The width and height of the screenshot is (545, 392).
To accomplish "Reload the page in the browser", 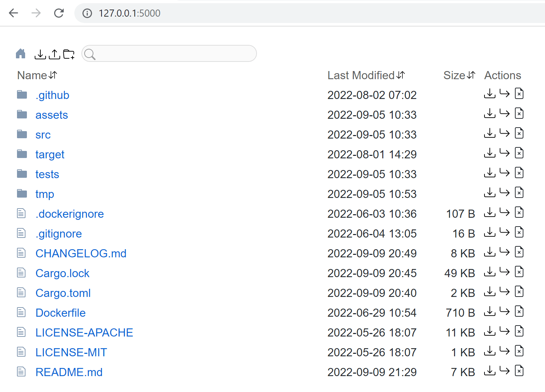I will (59, 13).
